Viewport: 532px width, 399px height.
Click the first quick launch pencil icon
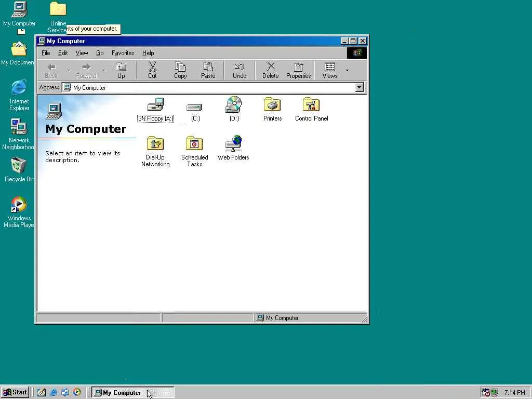coord(42,392)
